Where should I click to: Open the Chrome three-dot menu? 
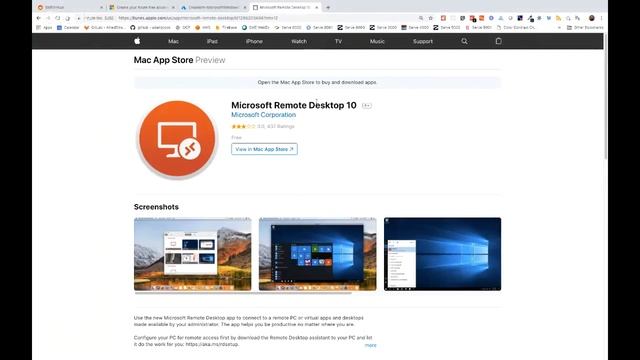click(x=601, y=18)
